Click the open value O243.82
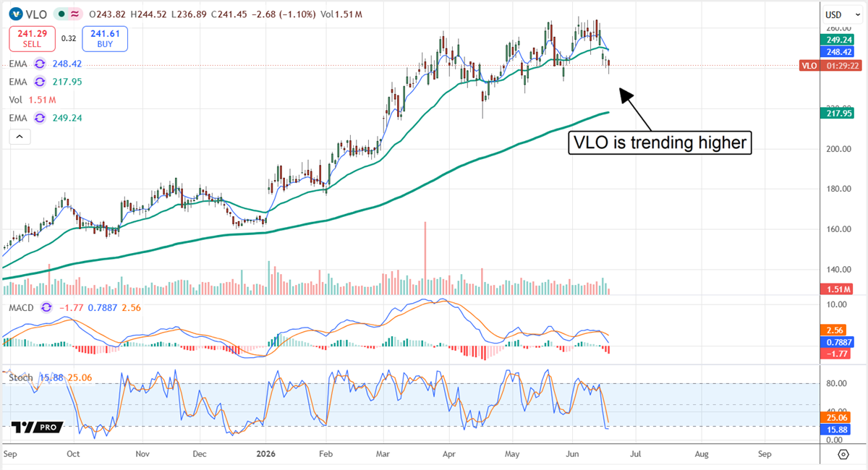This screenshot has height=470, width=868. click(x=106, y=14)
